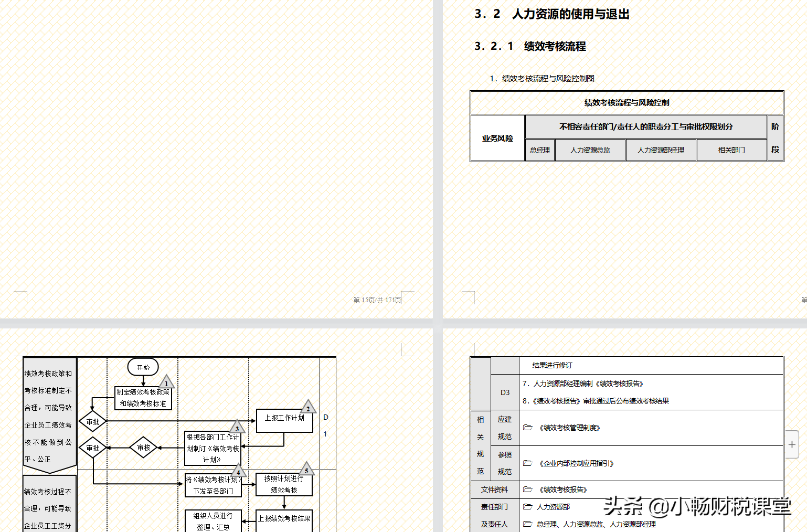The height and width of the screenshot is (532, 807).
Task: Click the floating plus button
Action: tap(792, 444)
